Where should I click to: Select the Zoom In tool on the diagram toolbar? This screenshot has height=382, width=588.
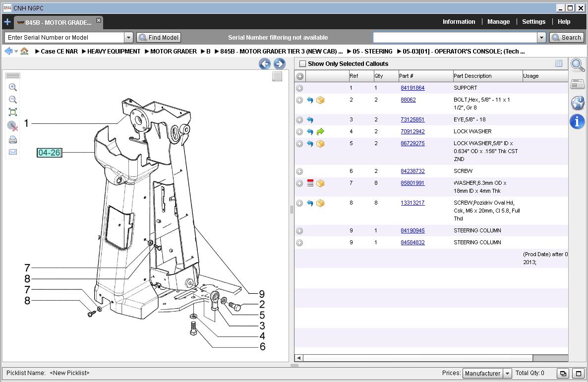pyautogui.click(x=13, y=88)
